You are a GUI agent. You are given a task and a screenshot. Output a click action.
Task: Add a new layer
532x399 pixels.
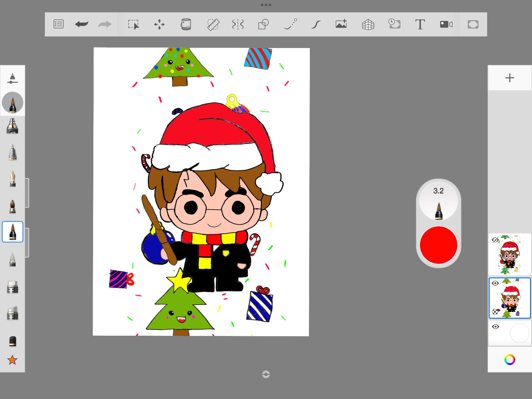click(510, 78)
